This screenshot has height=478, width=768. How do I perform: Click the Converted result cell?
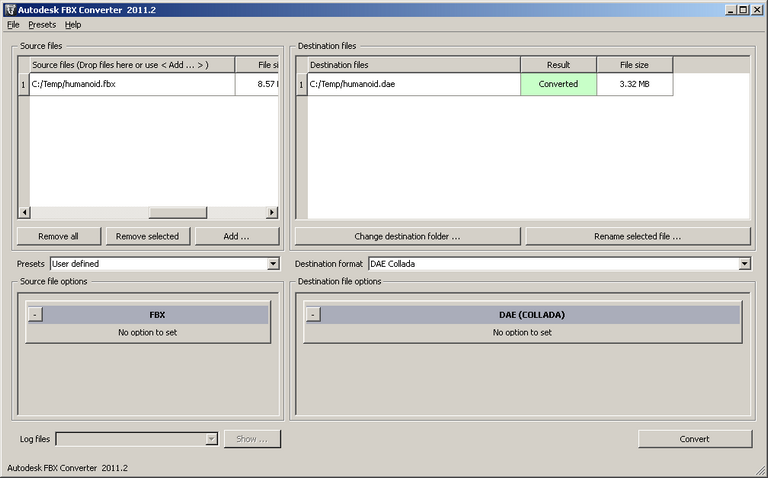[x=558, y=84]
